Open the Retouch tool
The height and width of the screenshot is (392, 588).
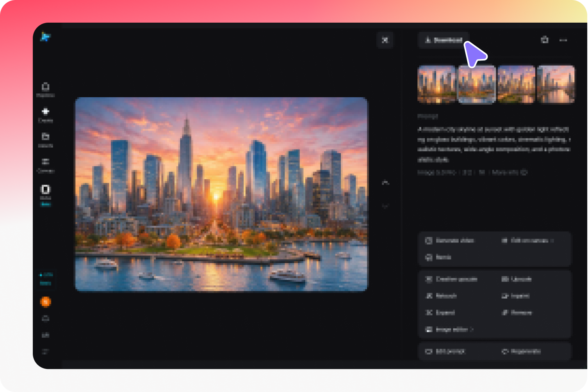(441, 296)
